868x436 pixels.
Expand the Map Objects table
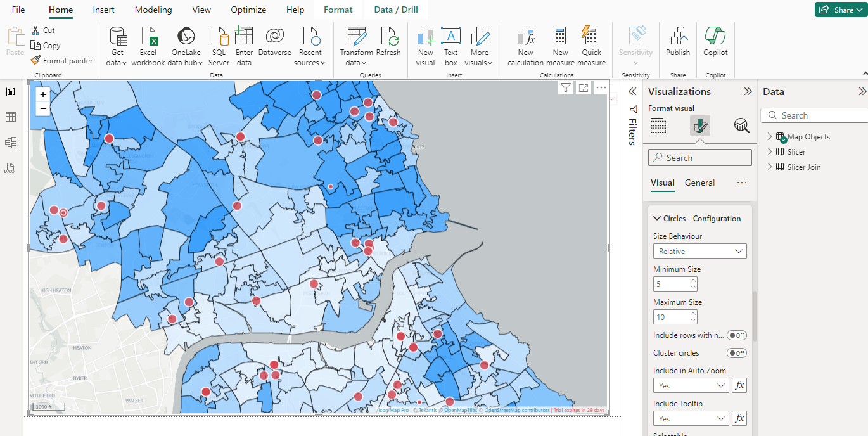tap(770, 137)
